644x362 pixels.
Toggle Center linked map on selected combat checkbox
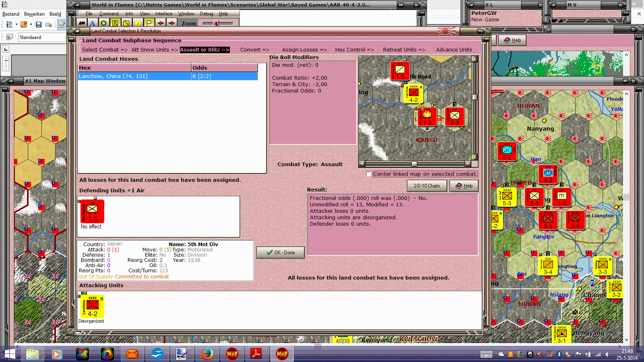coord(369,174)
